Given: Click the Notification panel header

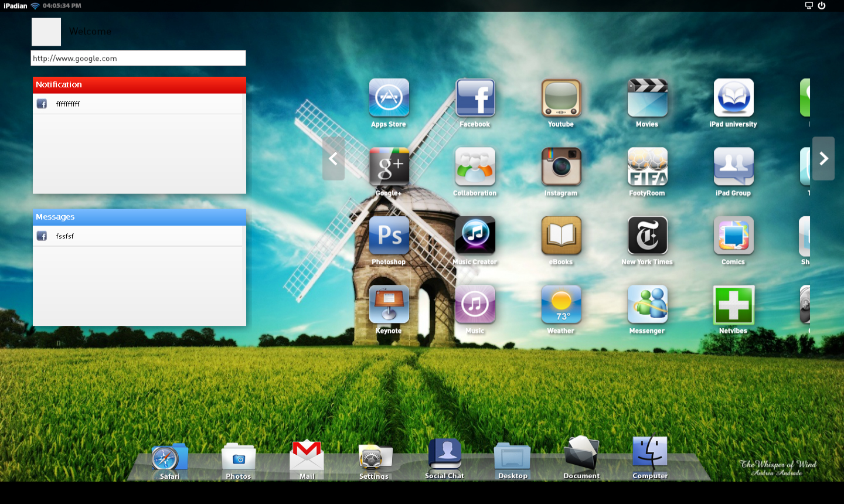Looking at the screenshot, I should (x=139, y=85).
